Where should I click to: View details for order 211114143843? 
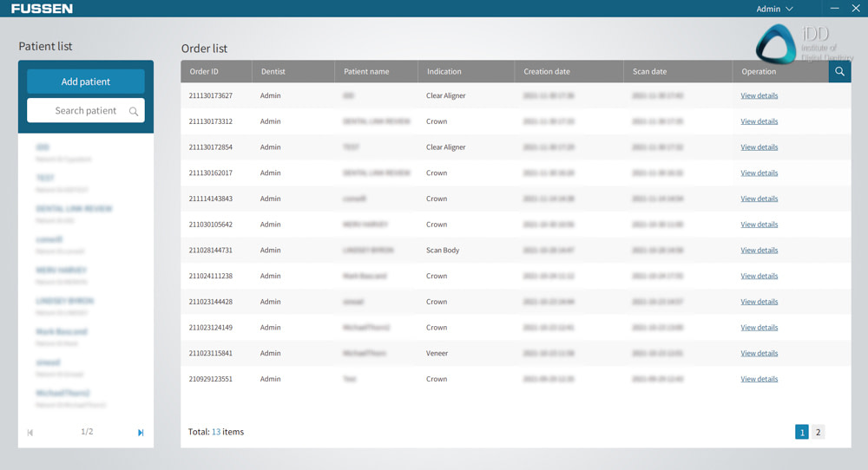click(759, 199)
